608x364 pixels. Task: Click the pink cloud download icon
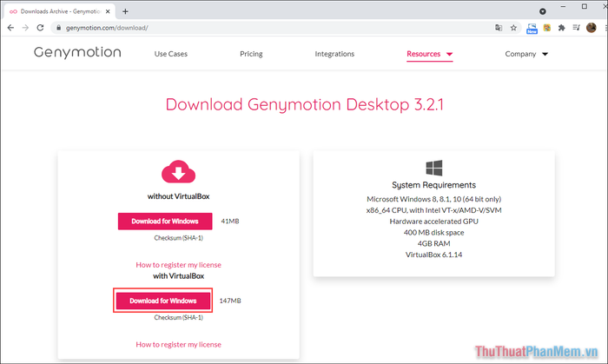tap(178, 171)
